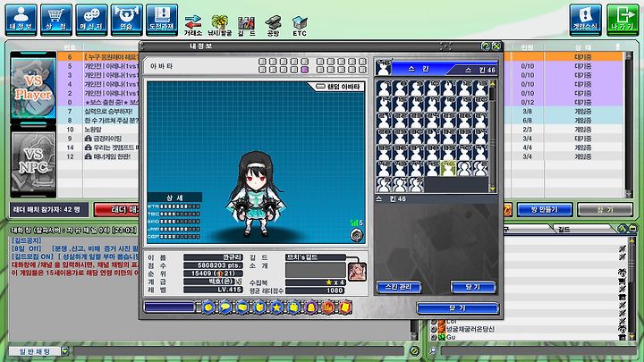Click the first blue hexagon badge icon
Viewport: 644px width, 362px height.
pyautogui.click(x=208, y=307)
